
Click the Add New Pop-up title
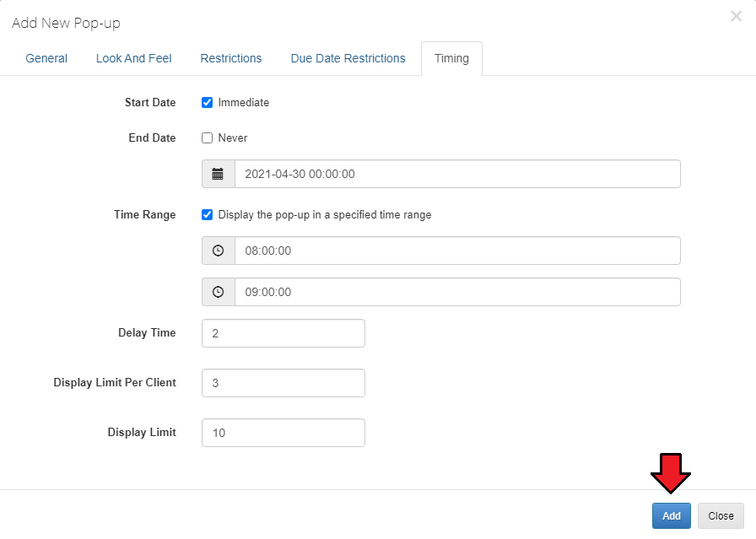[66, 23]
